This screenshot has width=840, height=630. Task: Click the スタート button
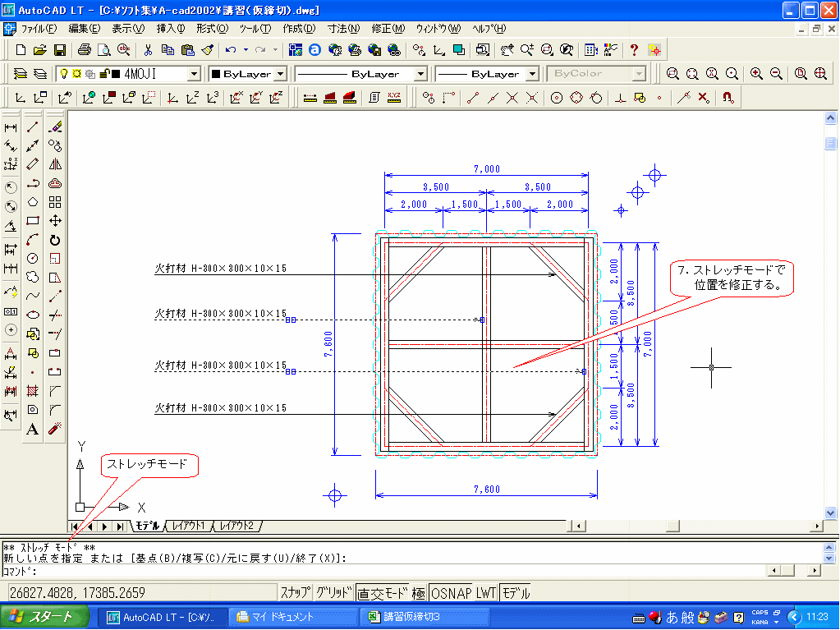44,617
